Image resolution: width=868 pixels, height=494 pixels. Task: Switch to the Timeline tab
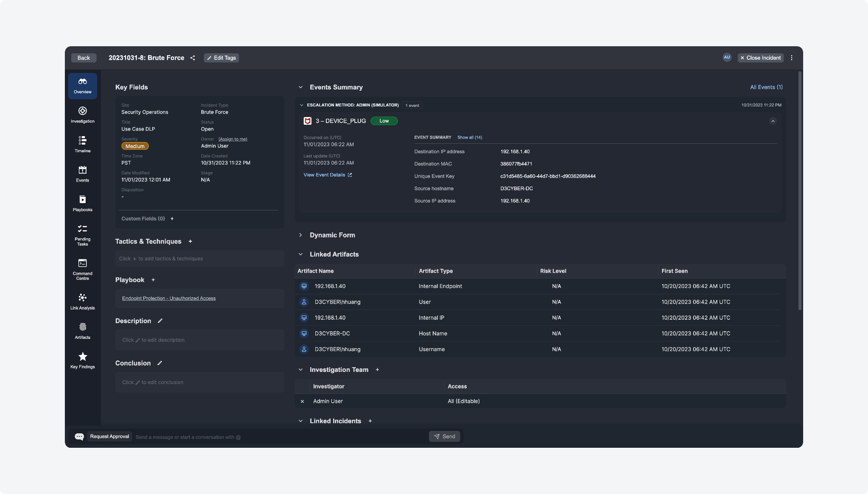pos(83,144)
